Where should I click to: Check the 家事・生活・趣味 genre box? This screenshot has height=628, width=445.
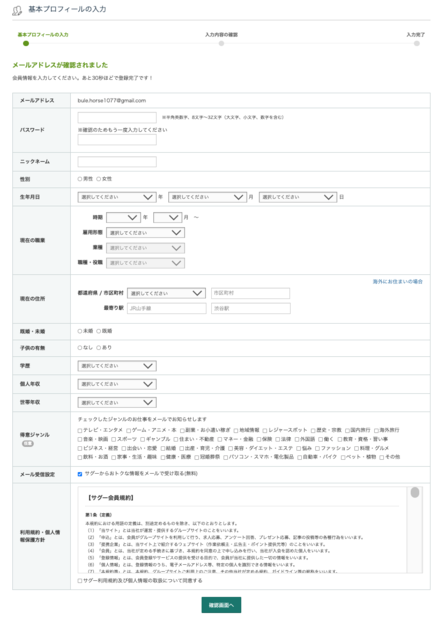(114, 457)
